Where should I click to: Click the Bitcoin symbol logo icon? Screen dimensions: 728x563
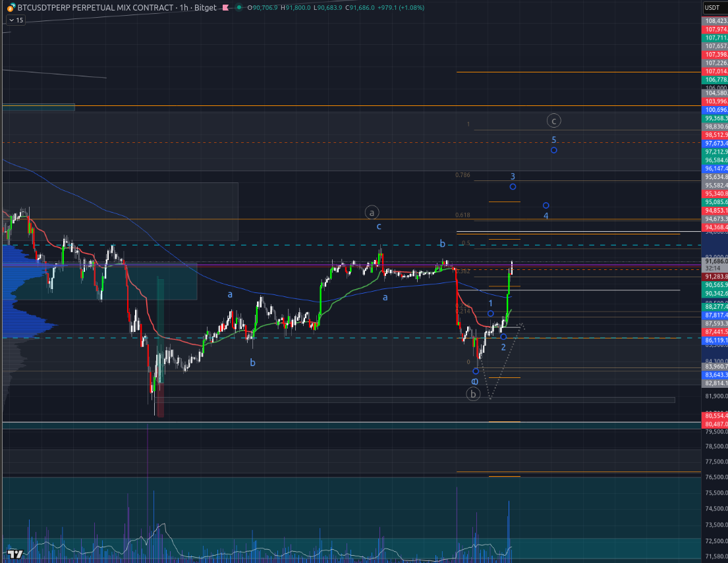6,7
